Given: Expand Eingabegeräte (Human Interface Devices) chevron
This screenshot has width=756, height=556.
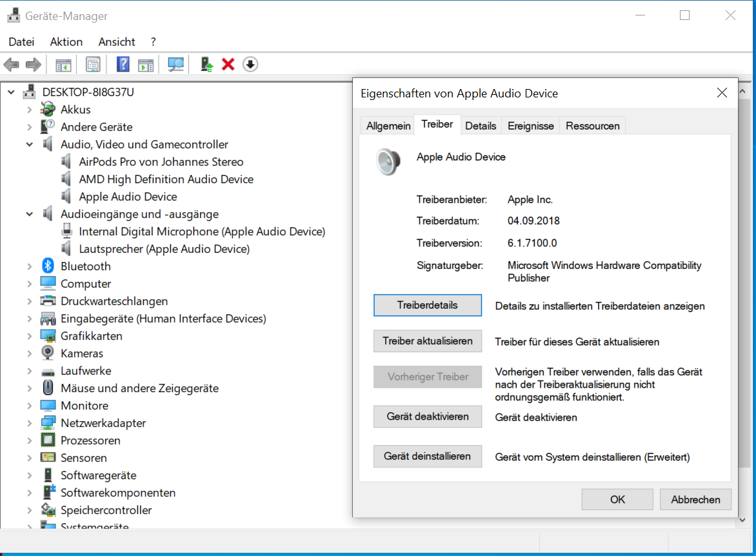Looking at the screenshot, I should (x=30, y=318).
